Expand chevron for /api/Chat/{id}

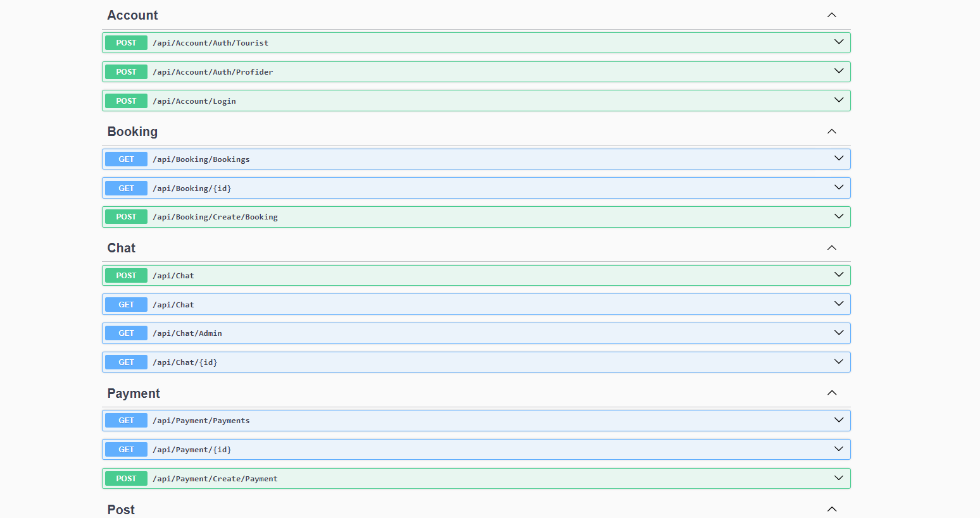click(839, 362)
